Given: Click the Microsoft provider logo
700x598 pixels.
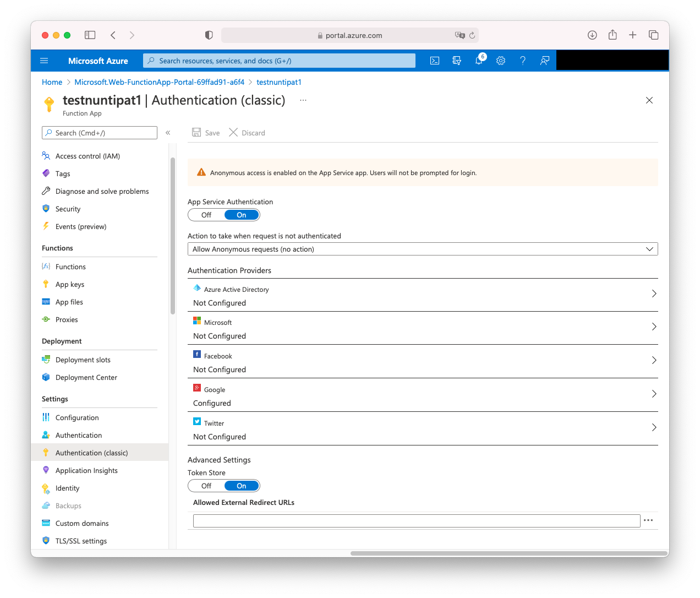Looking at the screenshot, I should point(197,321).
